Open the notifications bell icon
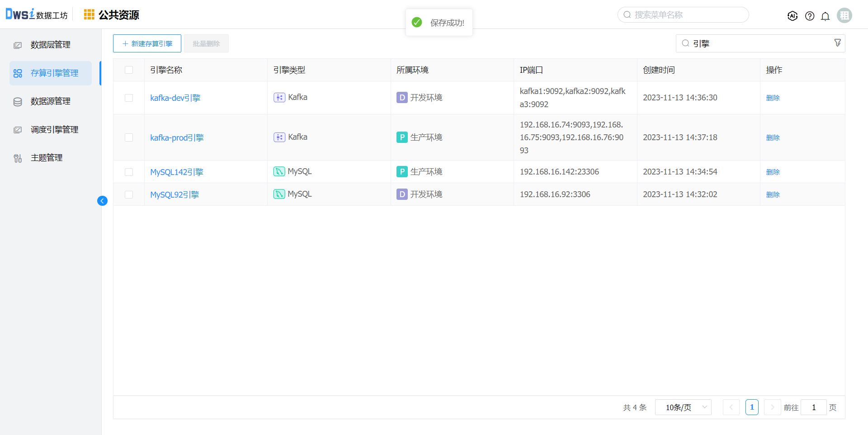 [x=825, y=16]
